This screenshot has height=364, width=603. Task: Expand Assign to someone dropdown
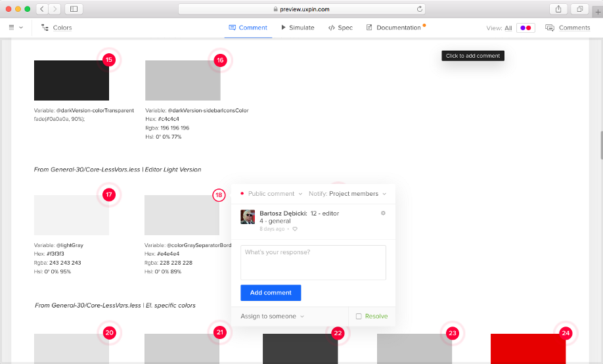(x=272, y=316)
